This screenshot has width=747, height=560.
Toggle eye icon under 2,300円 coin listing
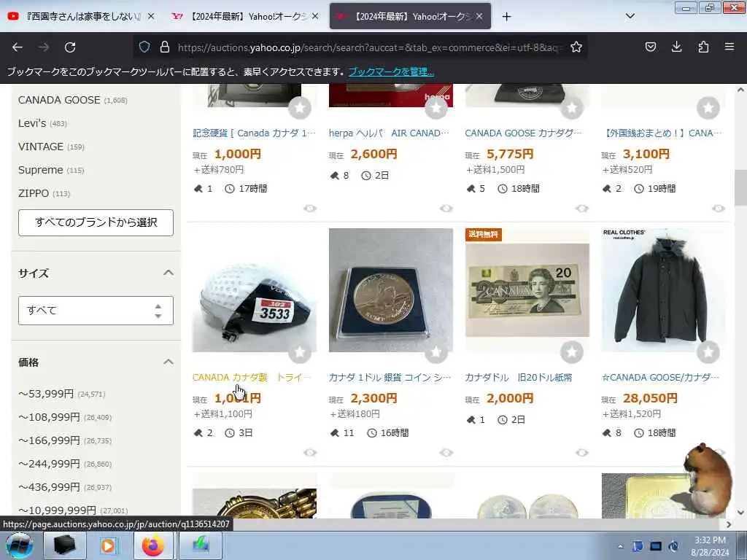tap(446, 452)
